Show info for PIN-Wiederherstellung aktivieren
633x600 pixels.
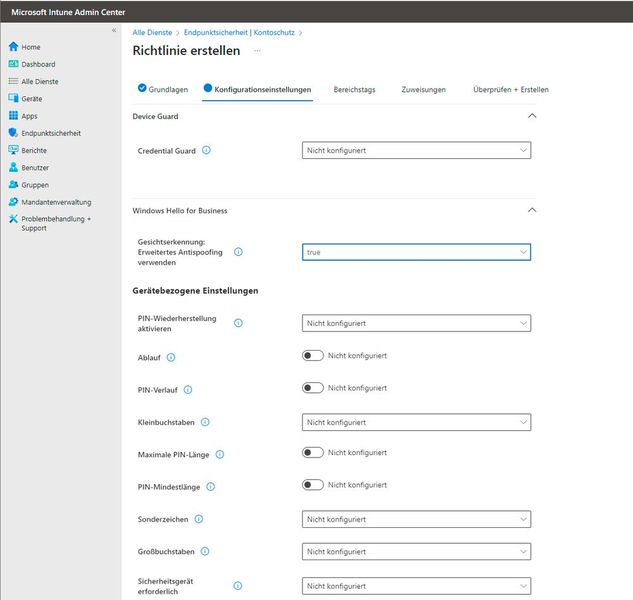[x=238, y=323]
